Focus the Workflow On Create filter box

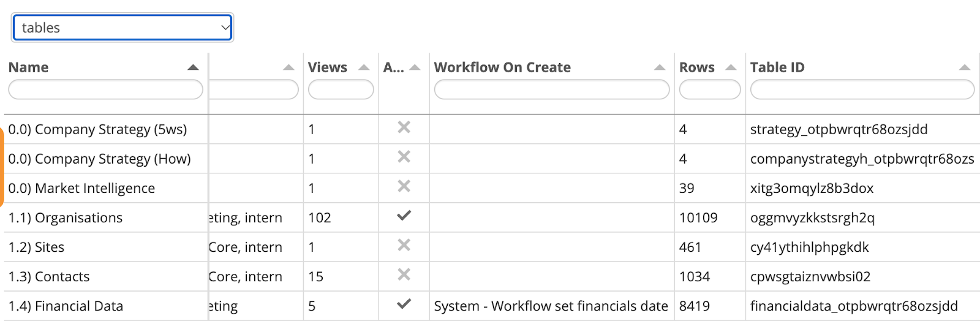(551, 90)
